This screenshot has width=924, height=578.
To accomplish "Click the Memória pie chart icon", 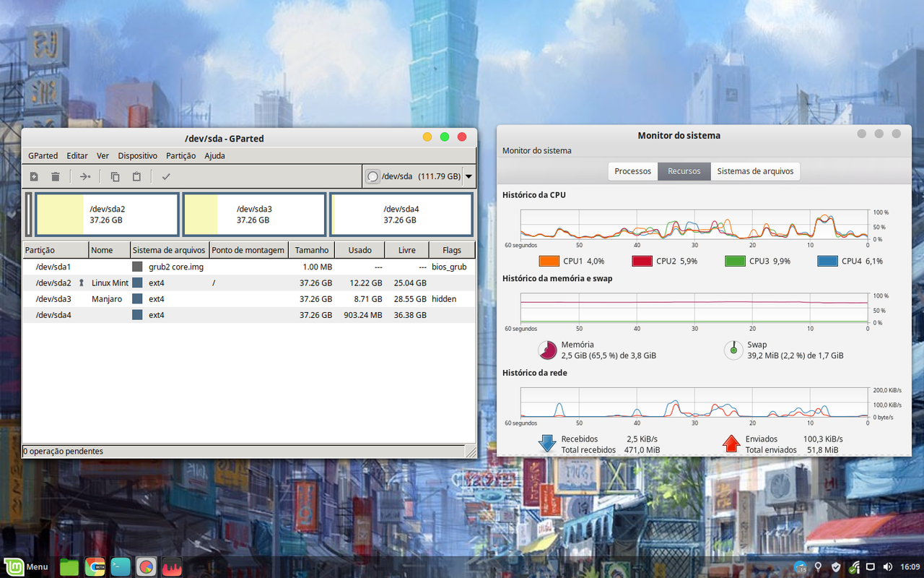I will 548,350.
